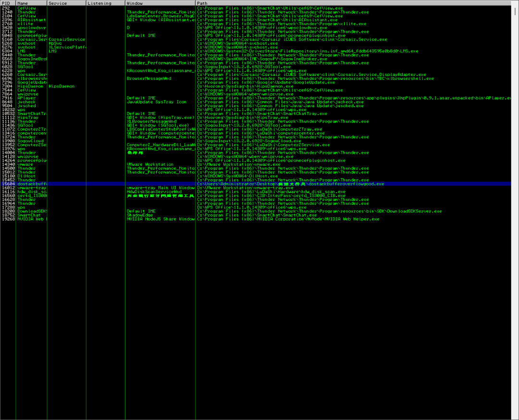The image size is (519, 420).
Task: Select the DownloadSDK process row
Action: coord(256,211)
